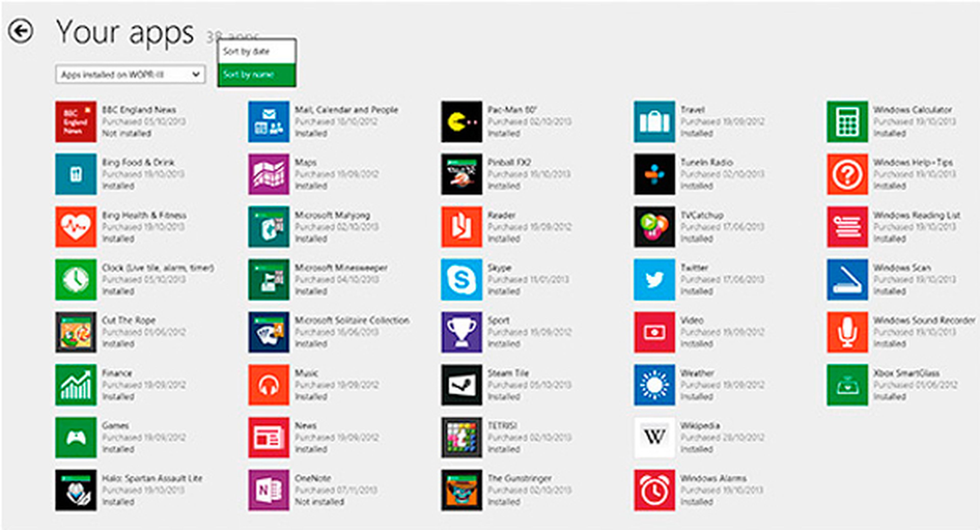Select the TETRIS icon

coord(461,438)
